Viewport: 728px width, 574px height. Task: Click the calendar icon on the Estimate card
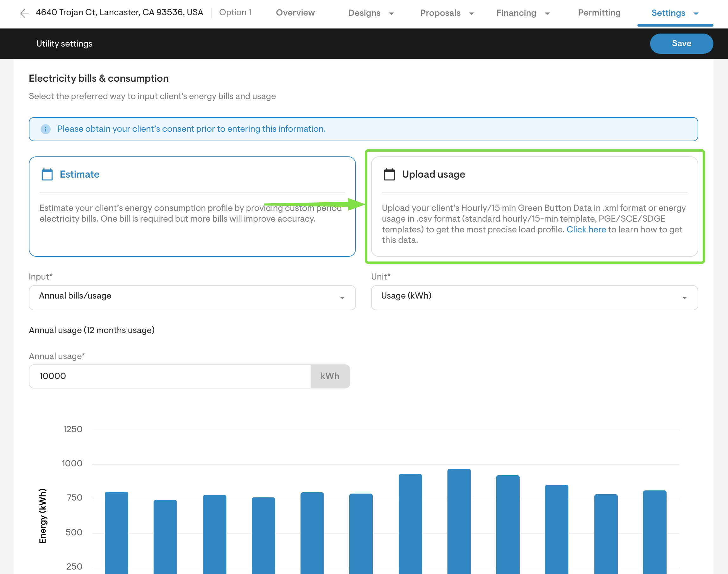click(x=47, y=174)
